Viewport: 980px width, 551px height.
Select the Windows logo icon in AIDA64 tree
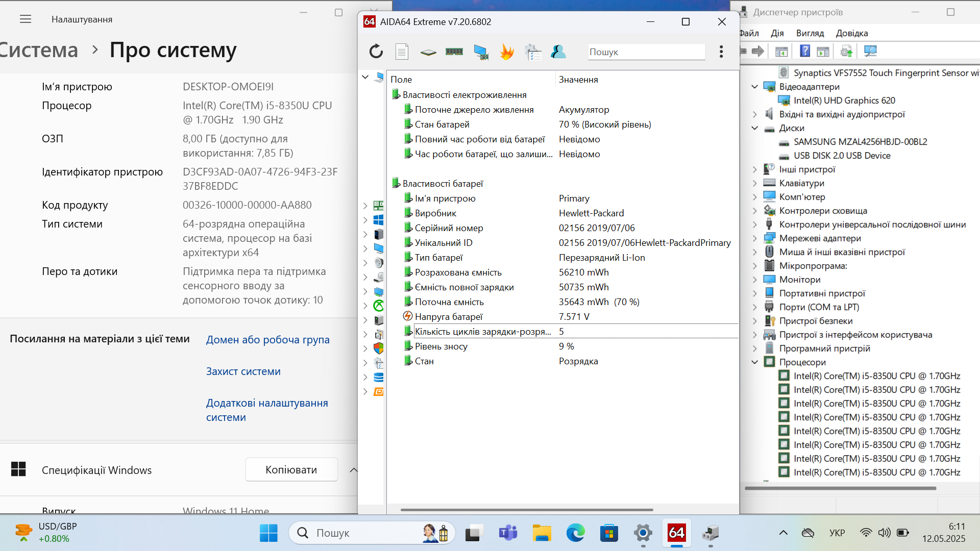(x=378, y=220)
